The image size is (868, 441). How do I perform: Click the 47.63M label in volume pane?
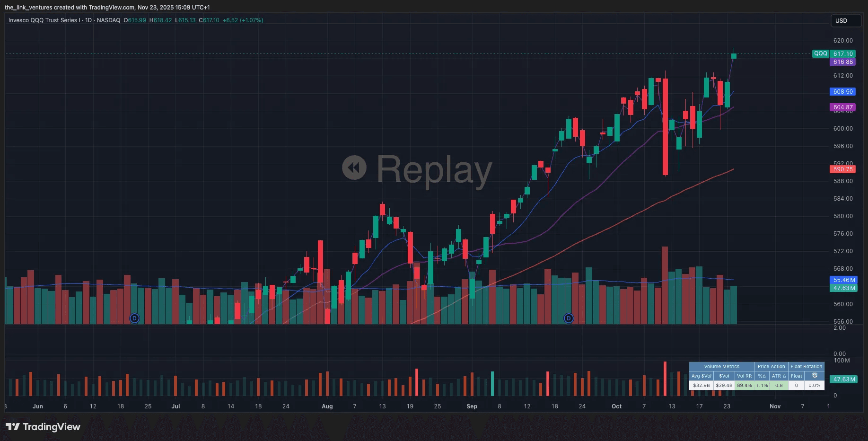click(x=844, y=379)
